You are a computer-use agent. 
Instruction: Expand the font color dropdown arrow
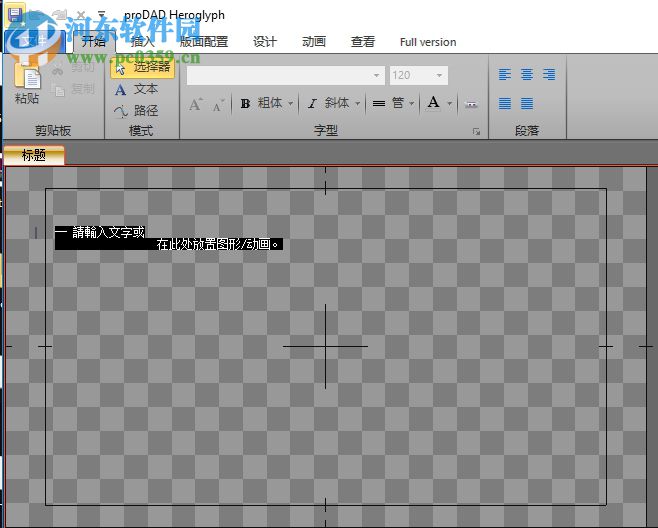click(x=449, y=103)
